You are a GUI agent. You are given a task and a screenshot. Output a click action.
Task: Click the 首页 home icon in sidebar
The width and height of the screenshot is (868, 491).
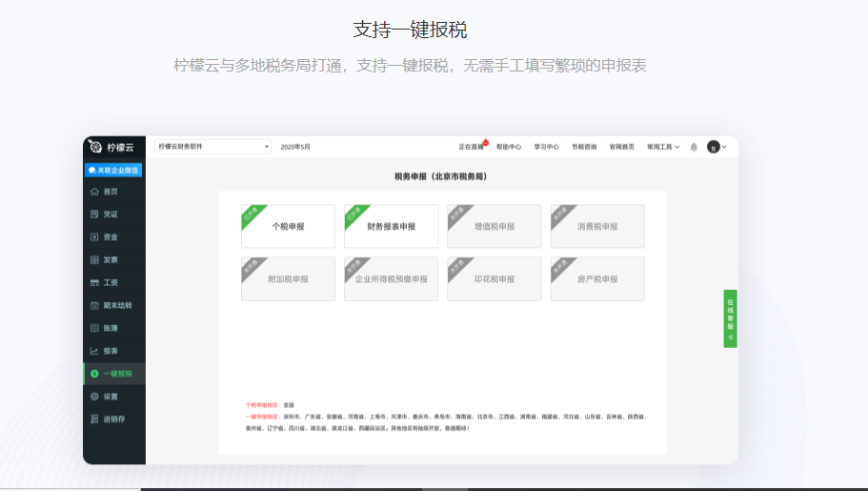tap(94, 192)
